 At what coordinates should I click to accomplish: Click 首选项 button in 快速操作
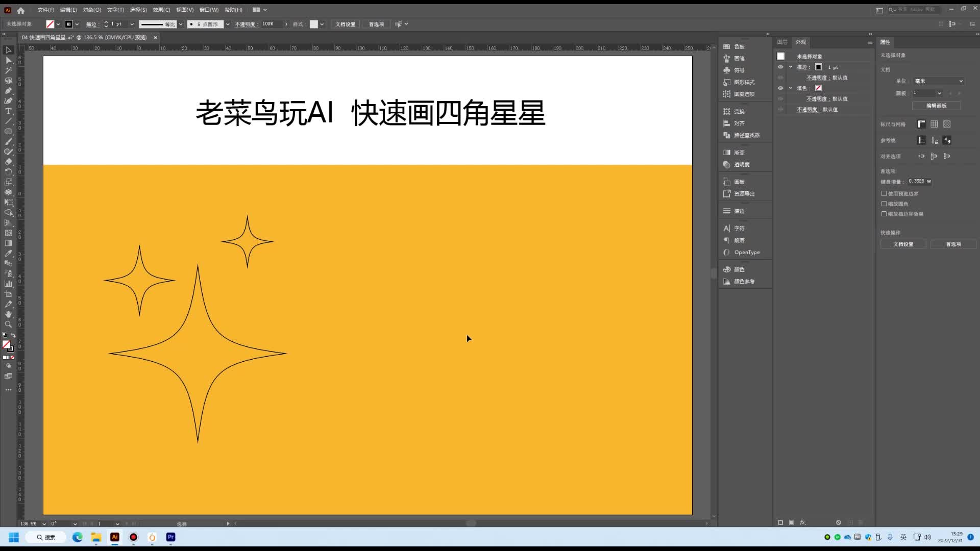tap(953, 244)
